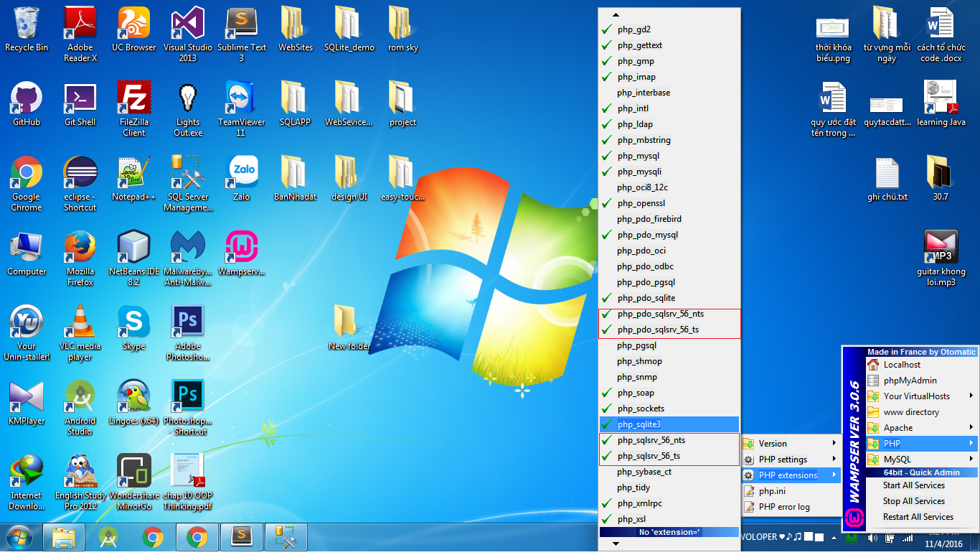Click the Windows Start button

tap(19, 537)
